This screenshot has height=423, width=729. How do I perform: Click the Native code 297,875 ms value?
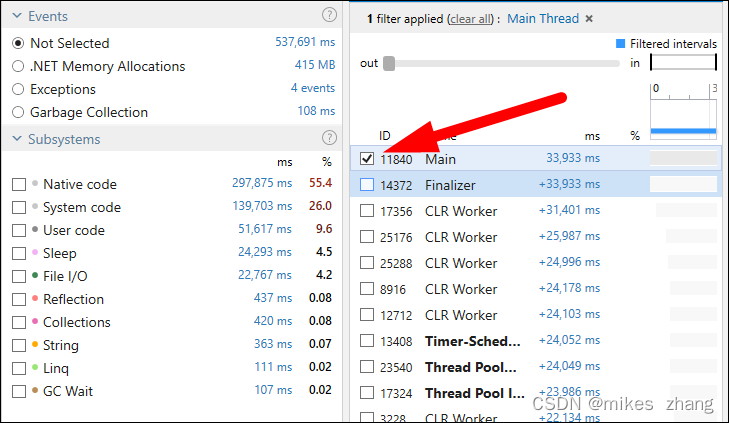(x=262, y=183)
